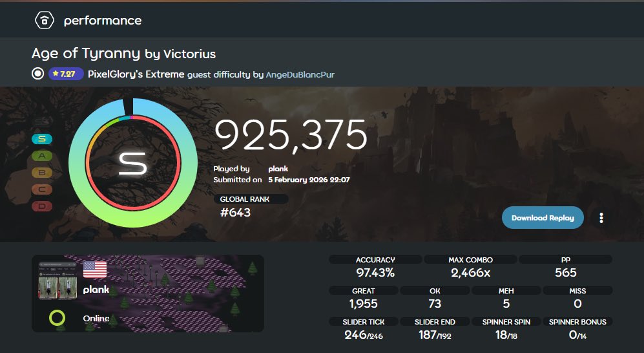This screenshot has height=353, width=644.
Task: Click the performance header hexagon icon
Action: point(45,20)
